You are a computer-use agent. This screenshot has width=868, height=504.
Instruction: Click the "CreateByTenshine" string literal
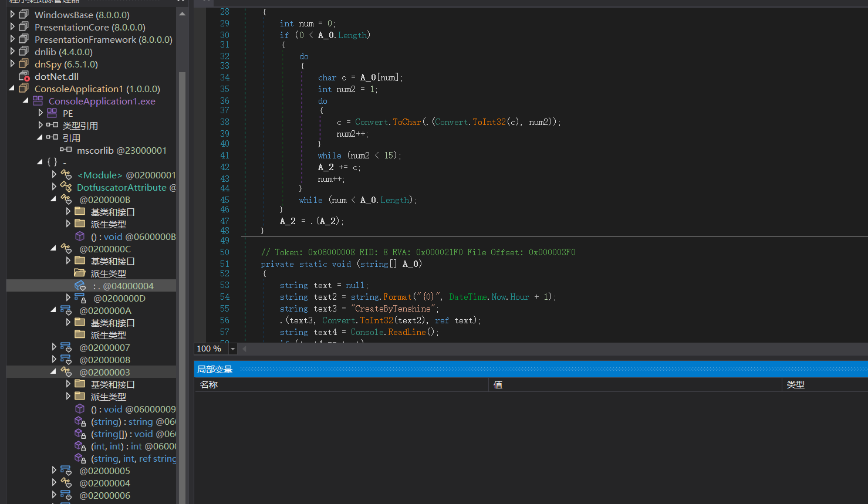click(x=394, y=309)
